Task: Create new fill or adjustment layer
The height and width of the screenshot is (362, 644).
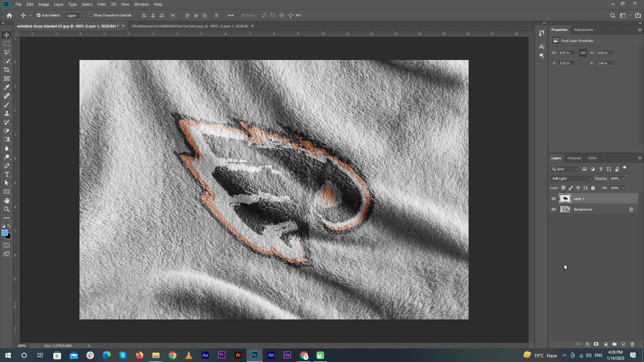Action: click(x=605, y=344)
